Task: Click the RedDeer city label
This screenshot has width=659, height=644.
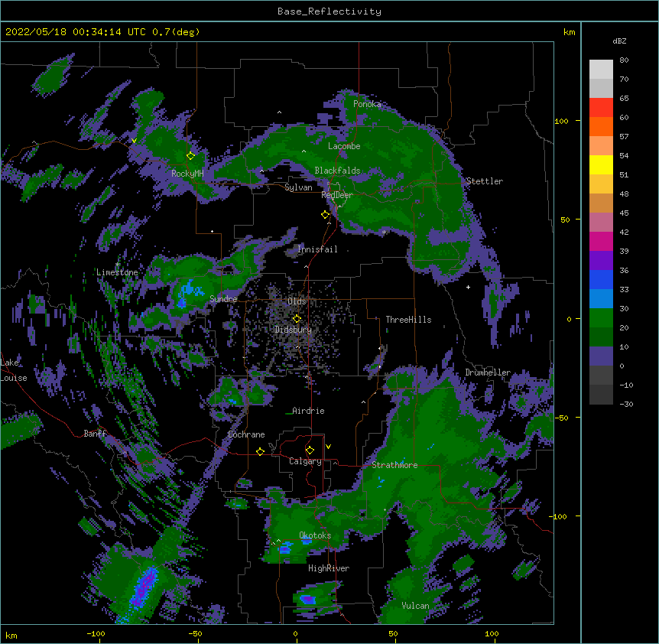Action: point(337,195)
